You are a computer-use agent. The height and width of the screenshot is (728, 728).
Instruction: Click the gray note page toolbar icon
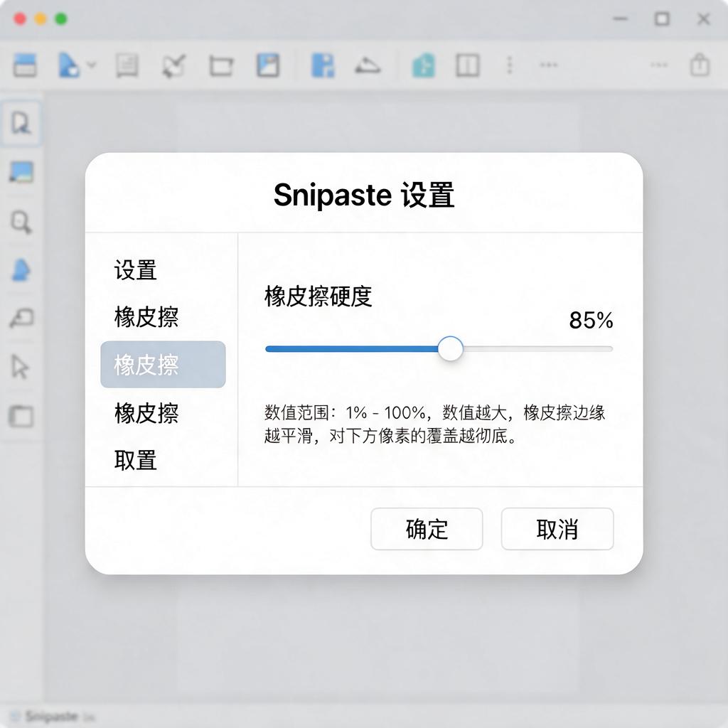[x=127, y=65]
